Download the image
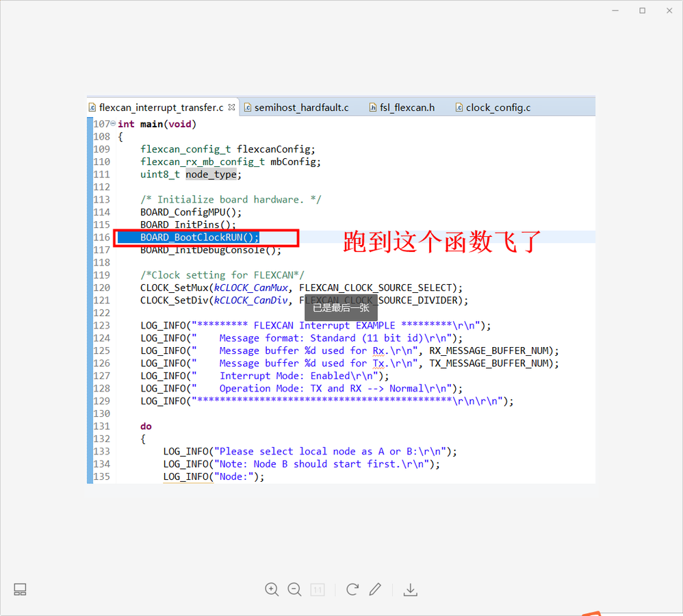Viewport: 683px width, 616px height. click(411, 590)
